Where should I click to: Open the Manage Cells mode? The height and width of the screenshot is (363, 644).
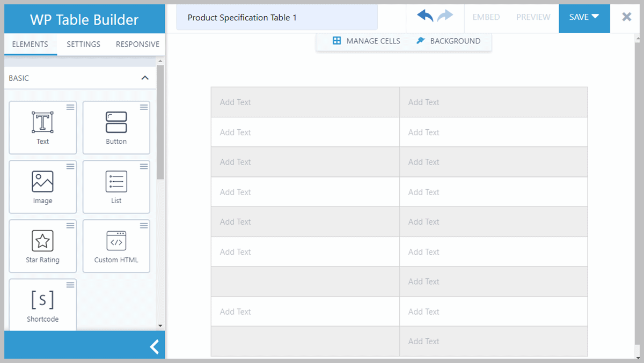click(368, 40)
